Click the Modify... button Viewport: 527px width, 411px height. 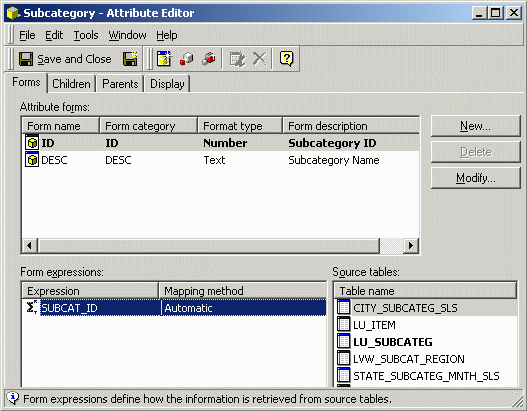tap(475, 178)
